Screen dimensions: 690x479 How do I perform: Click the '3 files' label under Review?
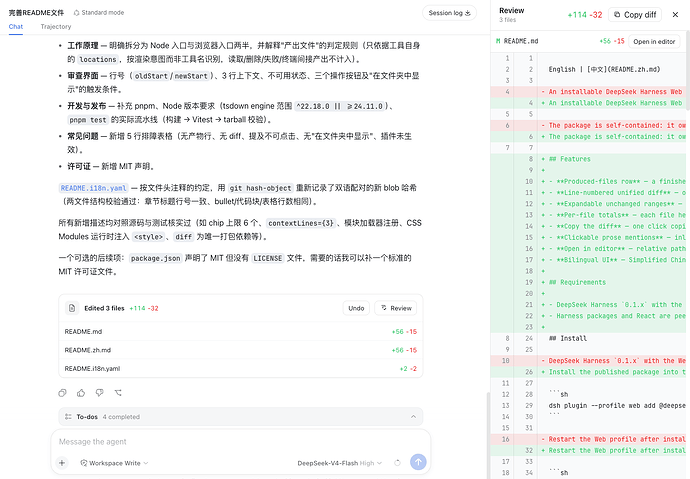click(507, 20)
